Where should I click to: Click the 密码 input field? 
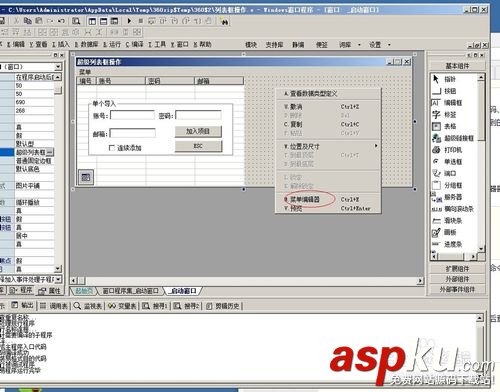click(x=198, y=115)
